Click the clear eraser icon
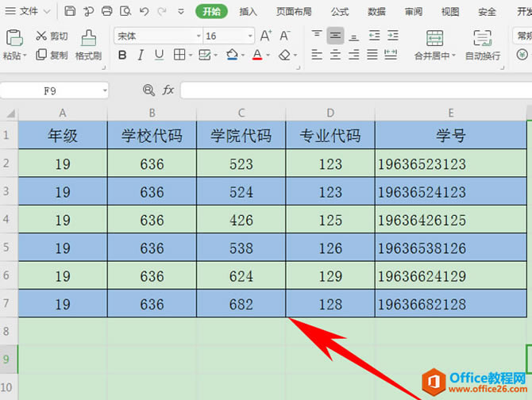This screenshot has width=532, height=400. 285,55
